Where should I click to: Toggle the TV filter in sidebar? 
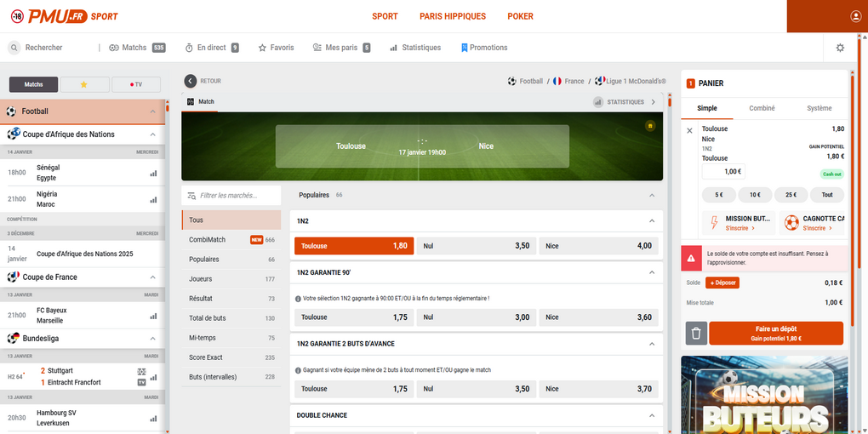(133, 84)
